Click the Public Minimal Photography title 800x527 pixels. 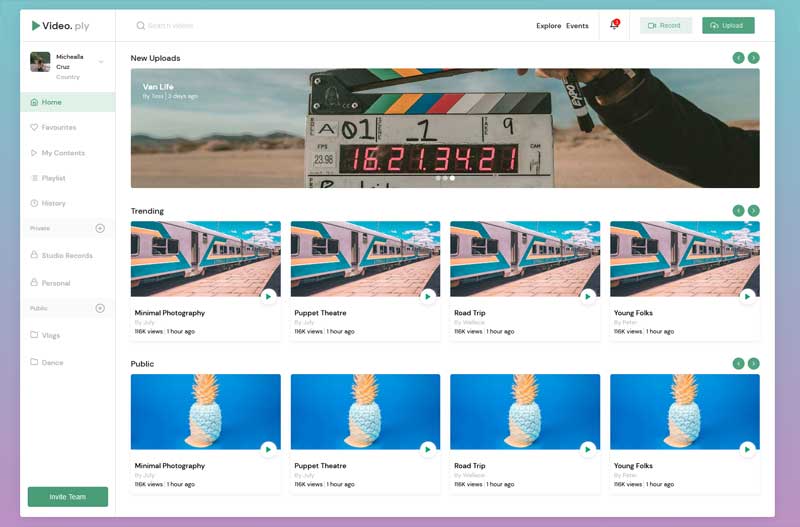(x=170, y=466)
